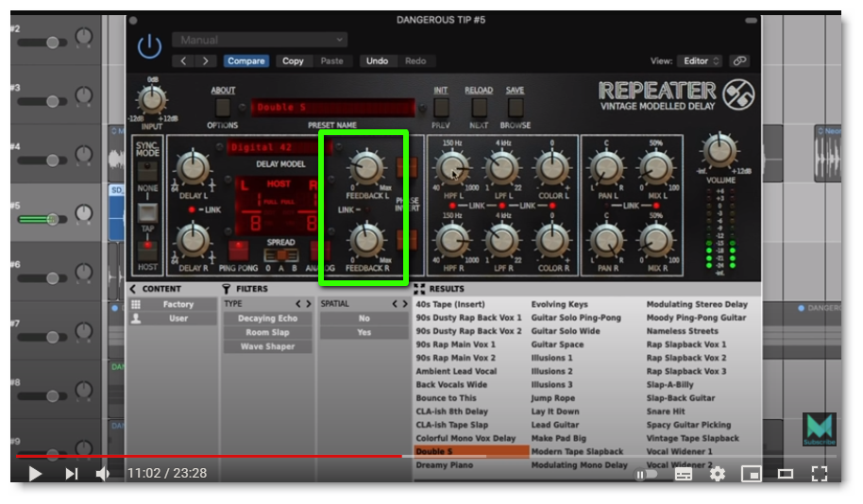This screenshot has height=504, width=863.
Task: Switch to miniplayer mode
Action: pyautogui.click(x=751, y=474)
